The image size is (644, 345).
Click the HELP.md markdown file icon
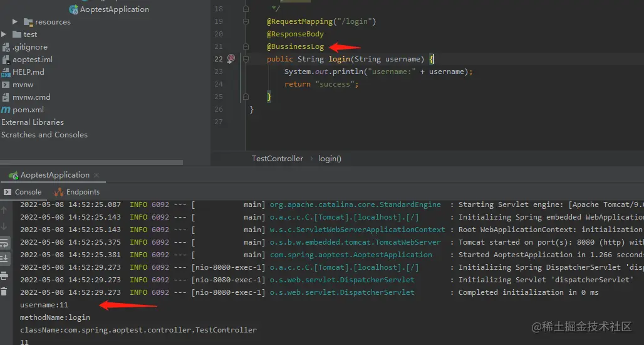point(6,72)
